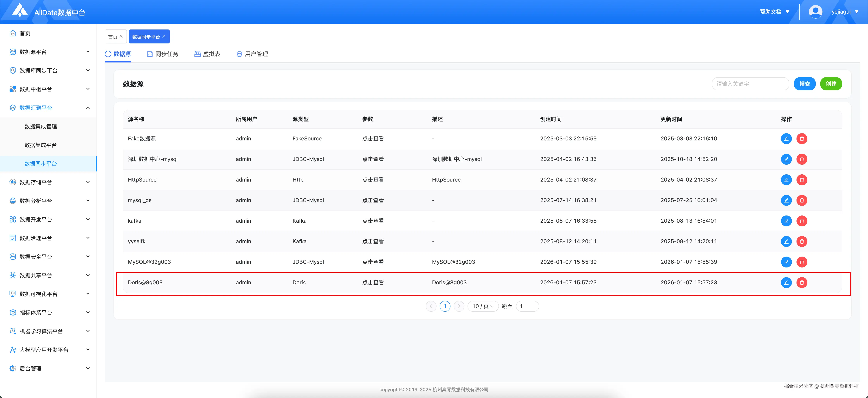Click the 虚拟表 icon

click(x=197, y=54)
